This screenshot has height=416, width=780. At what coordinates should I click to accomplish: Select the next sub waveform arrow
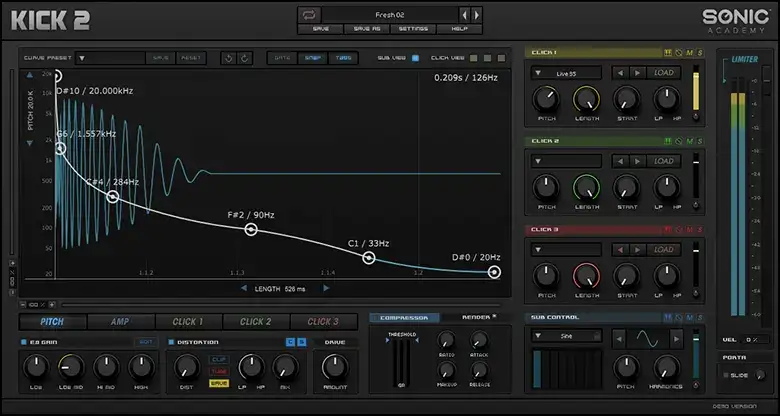(x=676, y=339)
